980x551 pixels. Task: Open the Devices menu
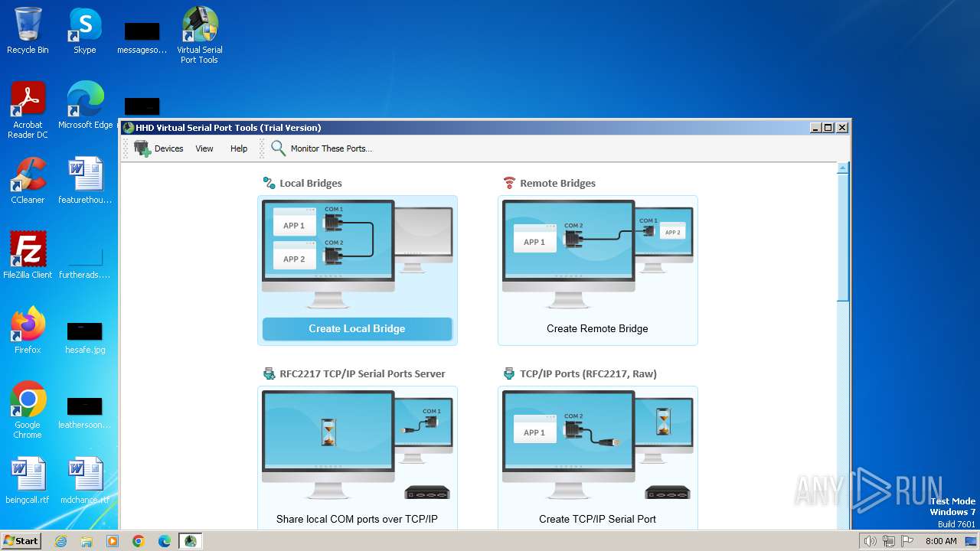168,148
